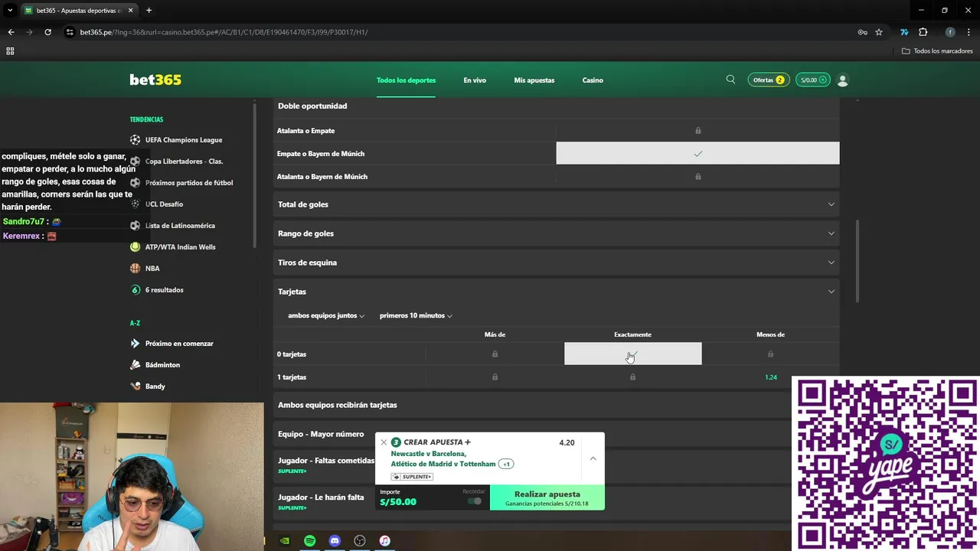
Task: Click the Próximo en comenzar icon
Action: [x=136, y=344]
